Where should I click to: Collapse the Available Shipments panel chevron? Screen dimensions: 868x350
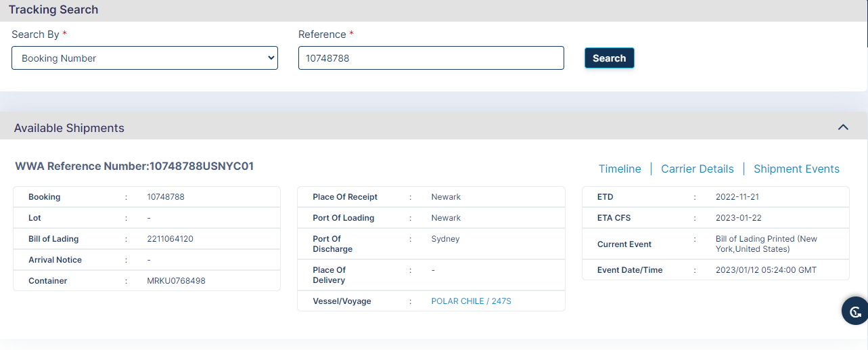843,127
